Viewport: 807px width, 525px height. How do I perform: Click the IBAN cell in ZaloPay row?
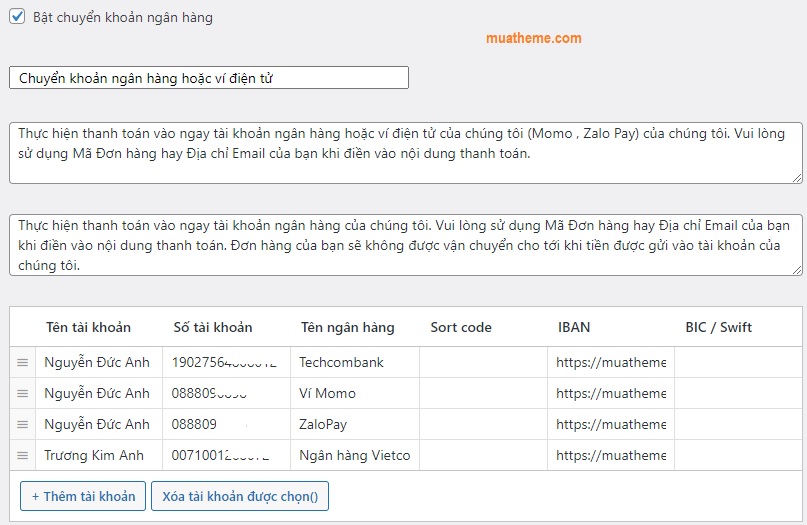[x=610, y=425]
